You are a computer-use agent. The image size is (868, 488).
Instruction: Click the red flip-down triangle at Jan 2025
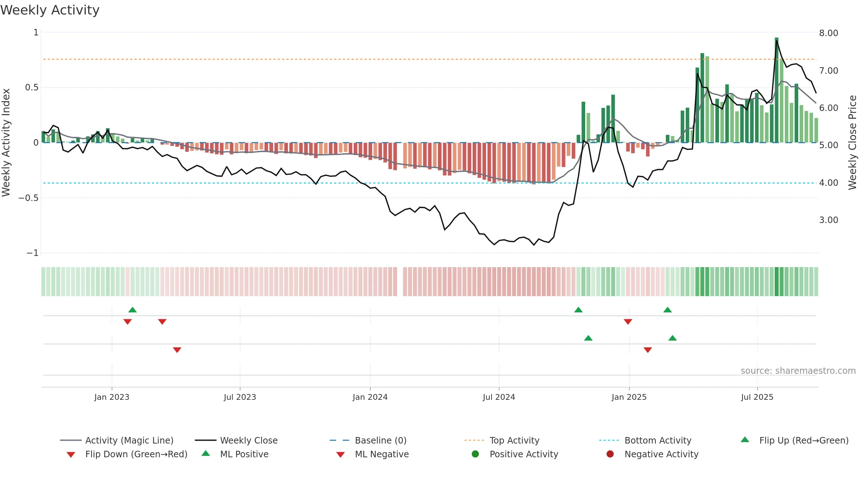pyautogui.click(x=628, y=322)
